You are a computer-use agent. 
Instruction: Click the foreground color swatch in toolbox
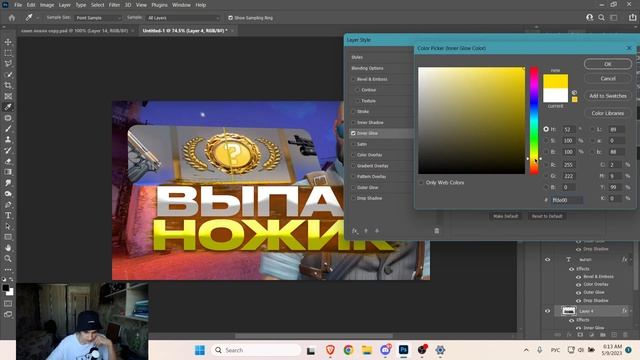6,288
